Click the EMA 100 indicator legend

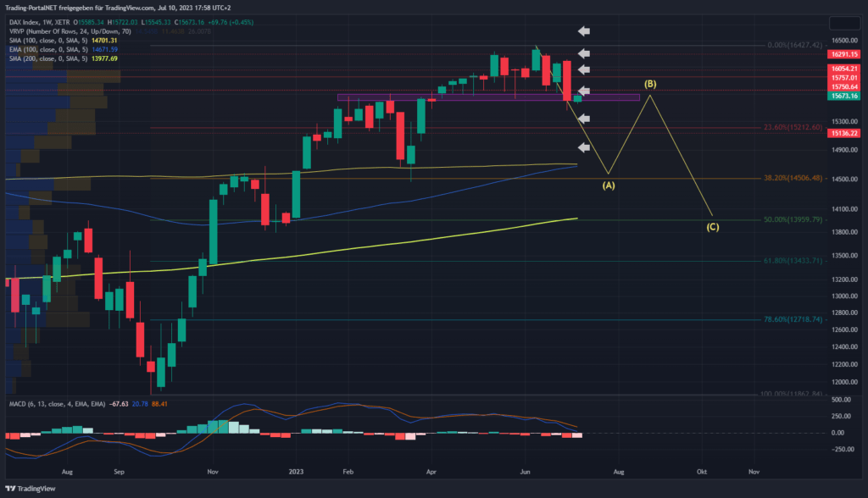pyautogui.click(x=51, y=49)
